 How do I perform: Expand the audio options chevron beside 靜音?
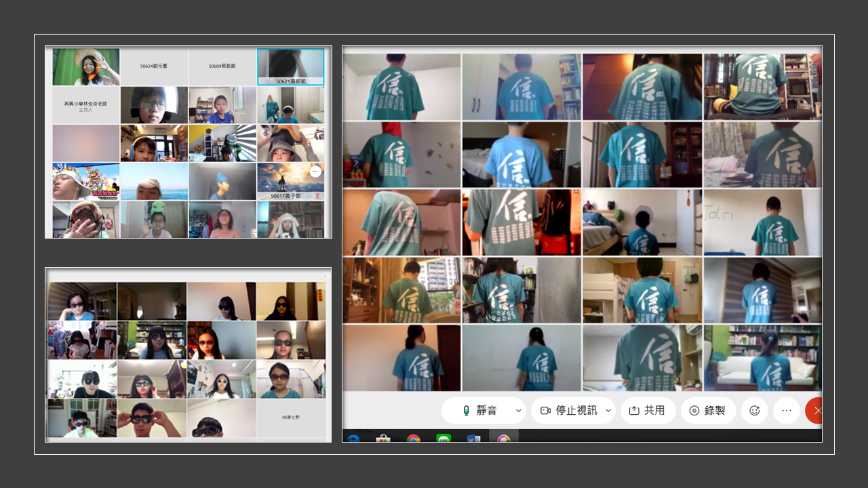tap(519, 411)
